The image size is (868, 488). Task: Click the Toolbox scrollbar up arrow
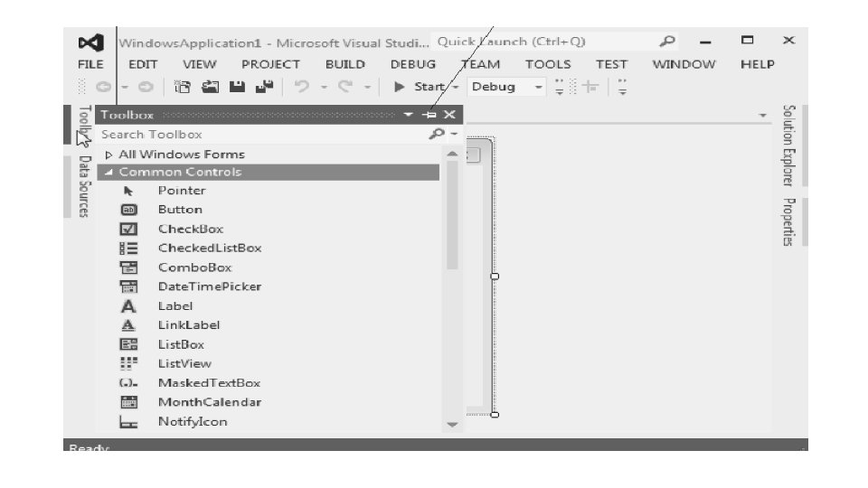[452, 154]
